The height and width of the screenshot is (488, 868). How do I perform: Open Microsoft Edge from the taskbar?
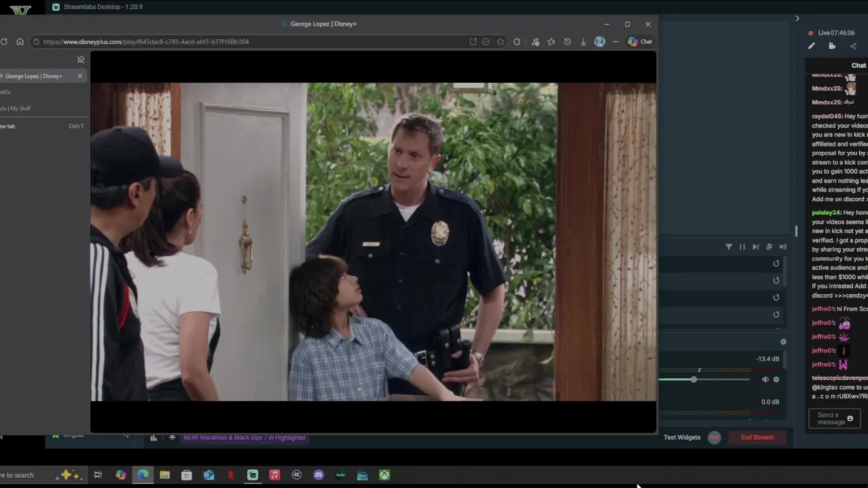142,475
